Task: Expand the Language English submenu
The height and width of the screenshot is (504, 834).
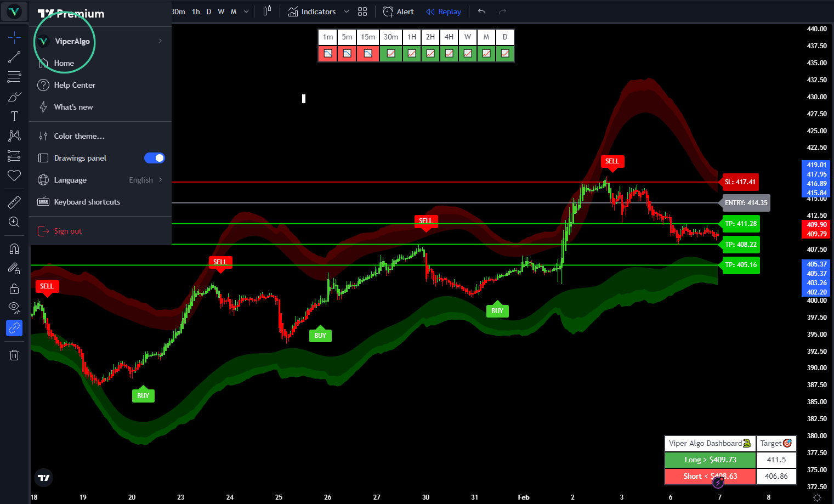Action: (160, 180)
